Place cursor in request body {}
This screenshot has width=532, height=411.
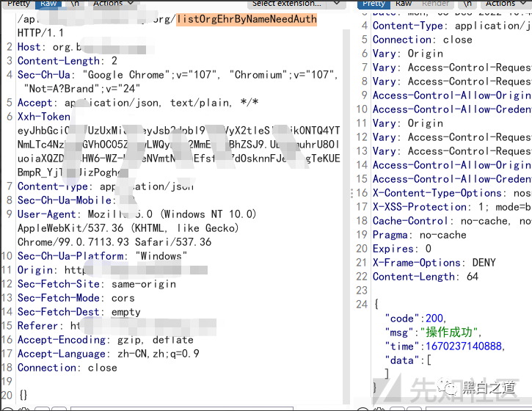(23, 395)
